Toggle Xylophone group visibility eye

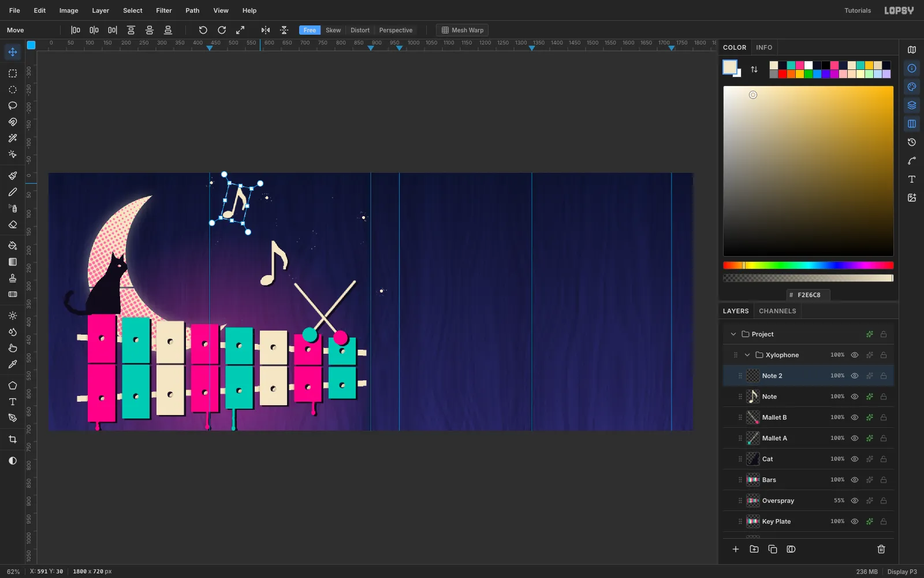tap(855, 355)
